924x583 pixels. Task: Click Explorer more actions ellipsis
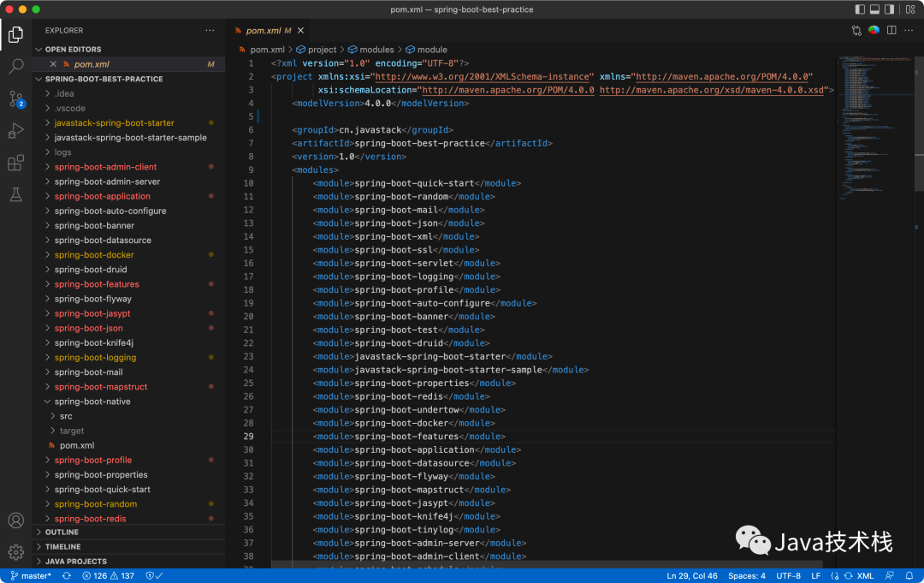coord(210,30)
